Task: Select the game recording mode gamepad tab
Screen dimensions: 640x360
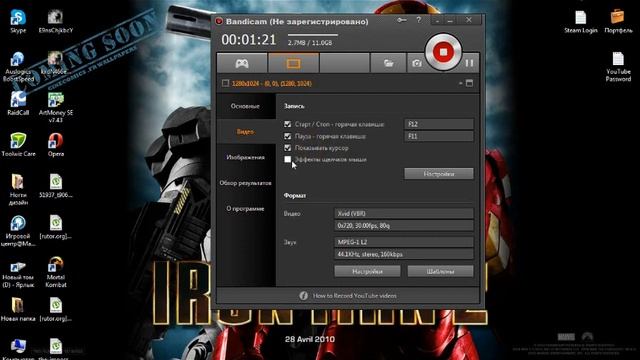Action: point(242,63)
